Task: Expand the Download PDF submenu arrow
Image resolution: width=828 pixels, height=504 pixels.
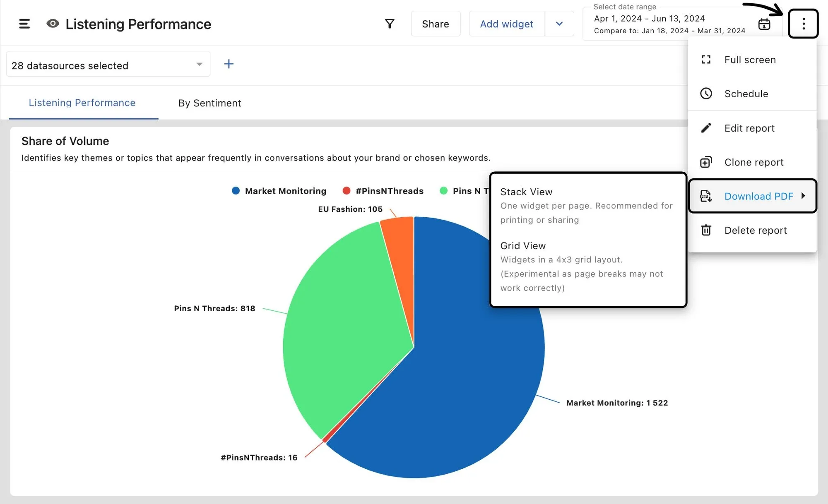Action: click(x=804, y=196)
